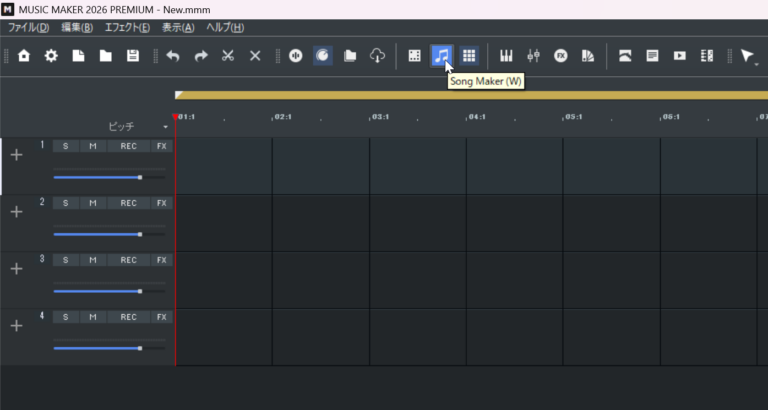Mute track 1 with M button
The height and width of the screenshot is (410, 768).
click(x=93, y=146)
